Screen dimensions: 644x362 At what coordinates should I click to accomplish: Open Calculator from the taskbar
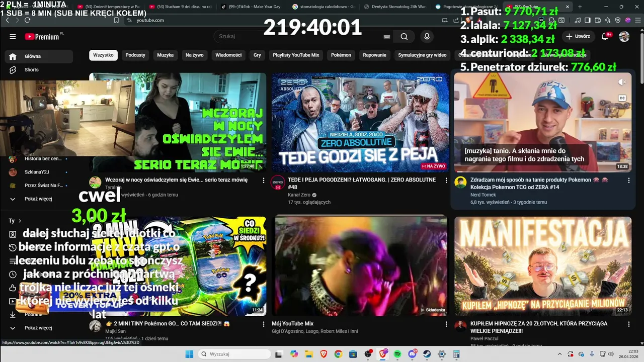pyautogui.click(x=457, y=354)
